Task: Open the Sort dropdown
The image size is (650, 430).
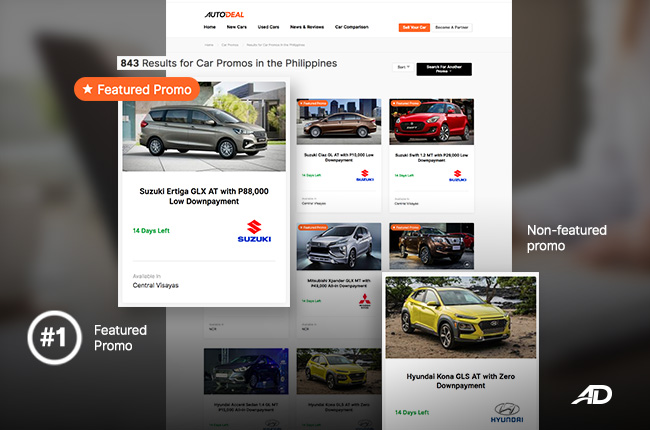Action: tap(403, 67)
